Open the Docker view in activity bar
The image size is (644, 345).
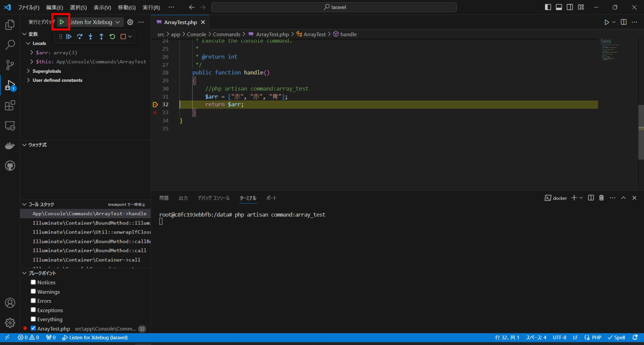click(10, 145)
